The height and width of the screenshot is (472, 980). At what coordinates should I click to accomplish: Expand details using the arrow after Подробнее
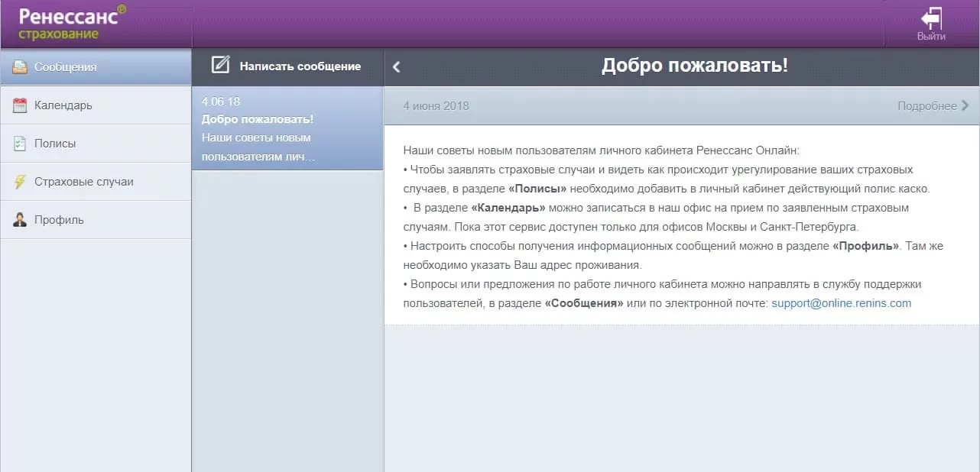click(x=965, y=105)
